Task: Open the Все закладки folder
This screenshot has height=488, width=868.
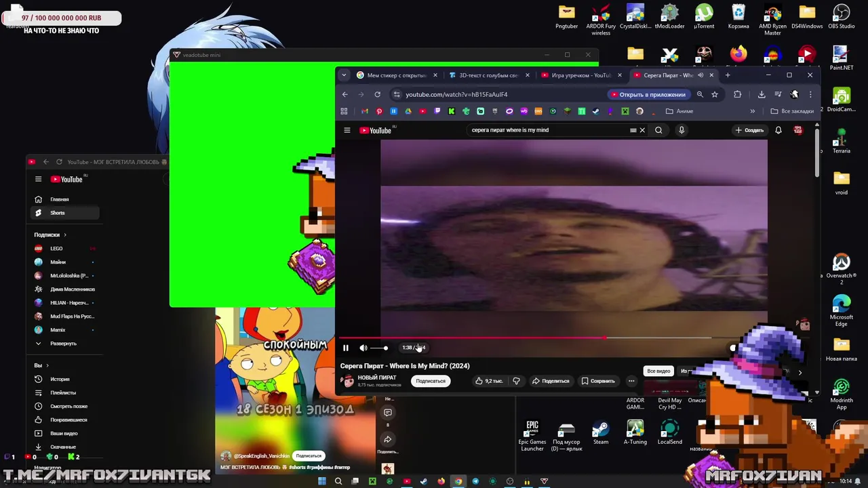Action: 792,111
